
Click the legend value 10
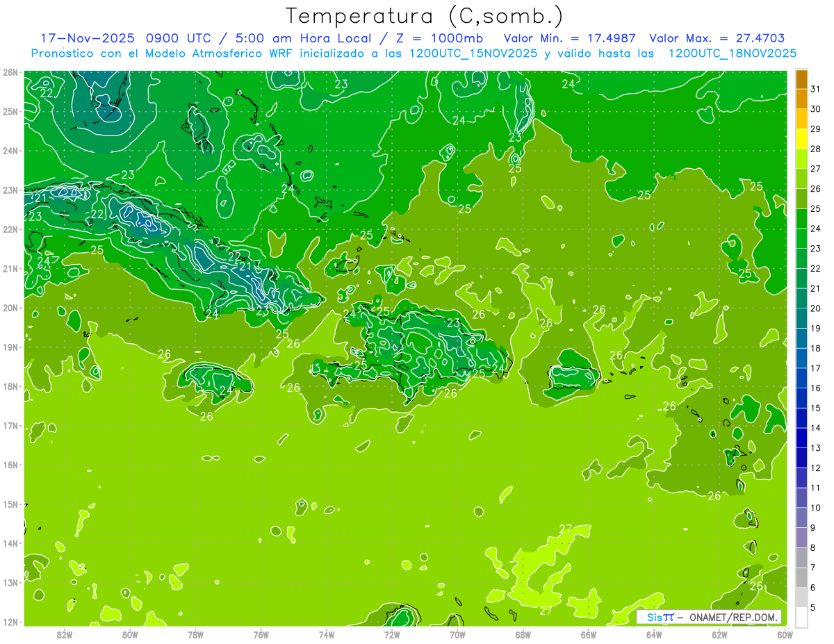coord(816,508)
